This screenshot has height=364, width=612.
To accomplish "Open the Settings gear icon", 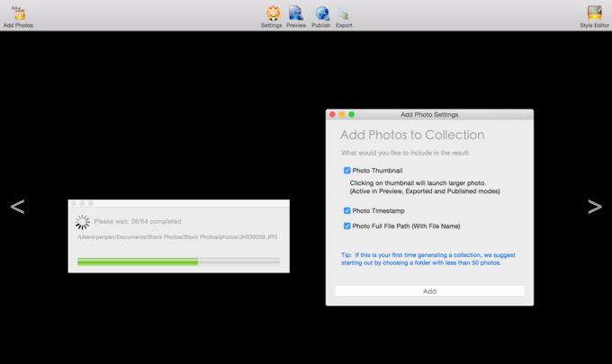I will tap(272, 16).
